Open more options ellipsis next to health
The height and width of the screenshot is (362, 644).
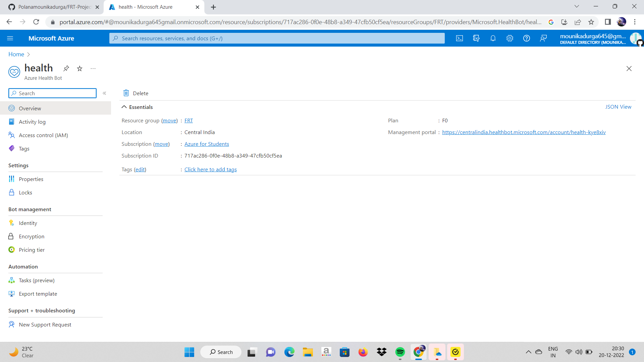coord(93,68)
